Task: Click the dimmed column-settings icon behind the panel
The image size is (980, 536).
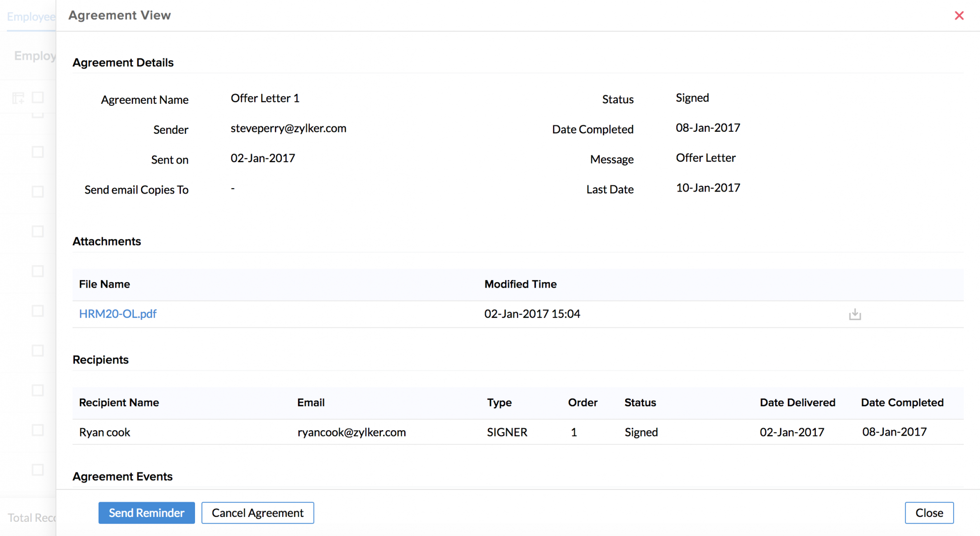Action: click(x=18, y=98)
